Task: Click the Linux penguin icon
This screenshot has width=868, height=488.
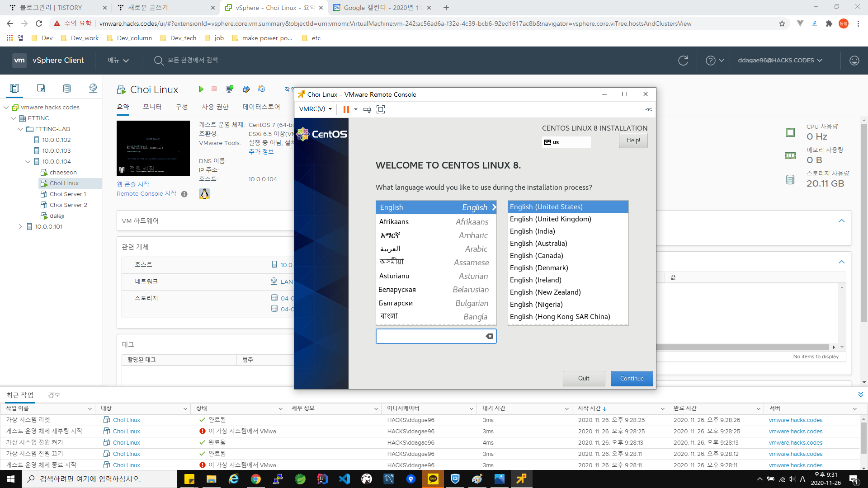Action: tap(204, 194)
